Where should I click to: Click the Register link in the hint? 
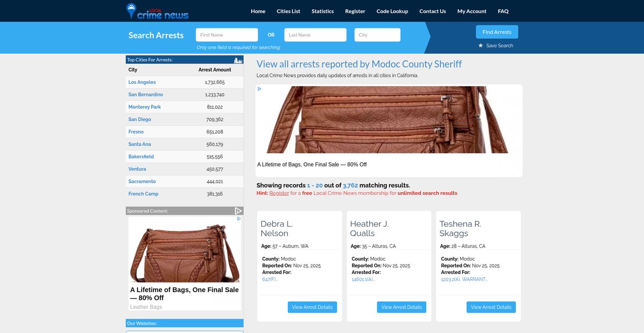[x=279, y=193]
